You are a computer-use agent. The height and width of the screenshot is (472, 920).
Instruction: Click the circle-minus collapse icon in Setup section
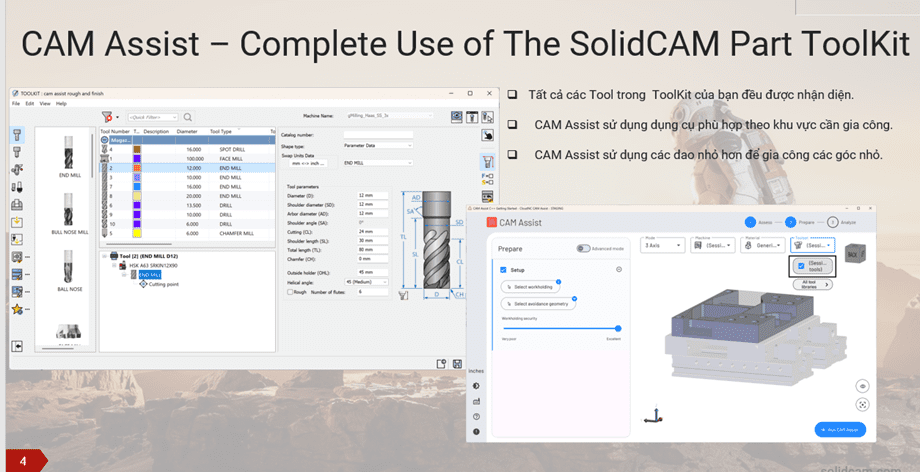click(x=619, y=269)
